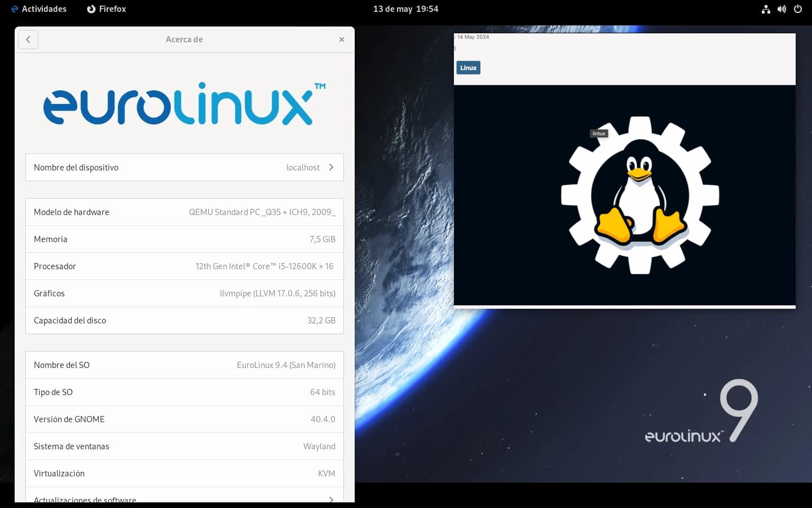This screenshot has height=508, width=812.
Task: Select the Modelo de hardware row
Action: point(184,212)
